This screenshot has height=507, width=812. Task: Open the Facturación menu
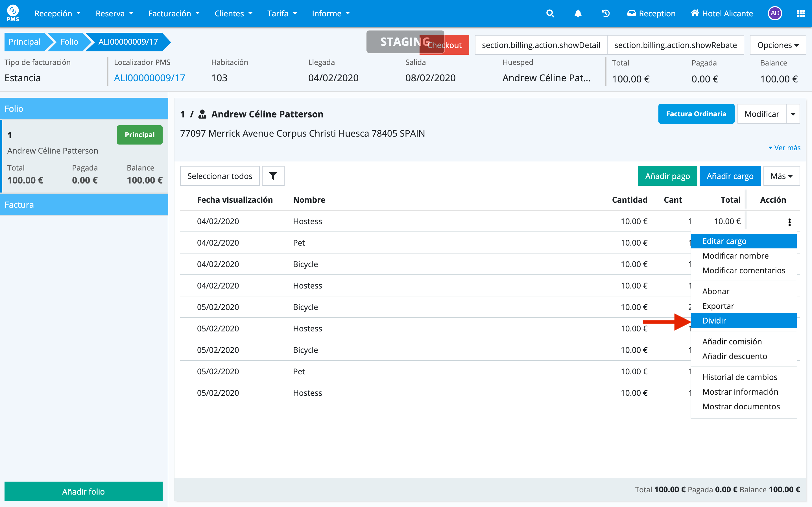[x=174, y=14]
